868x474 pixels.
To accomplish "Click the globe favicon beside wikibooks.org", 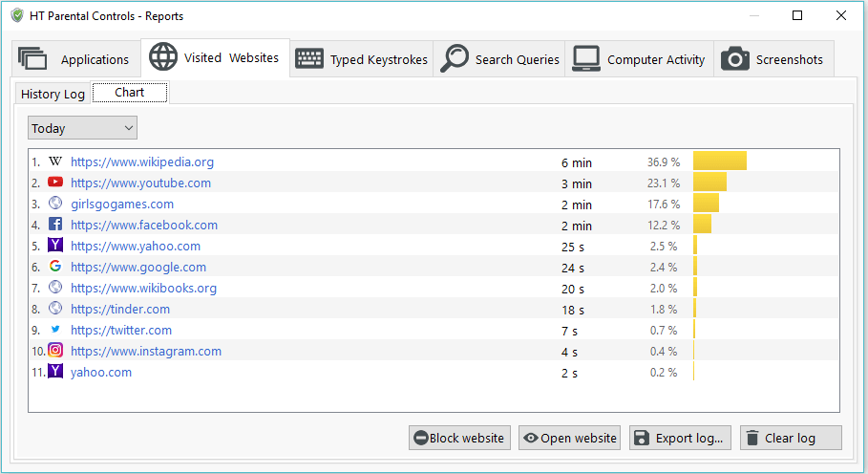I will pyautogui.click(x=55, y=287).
